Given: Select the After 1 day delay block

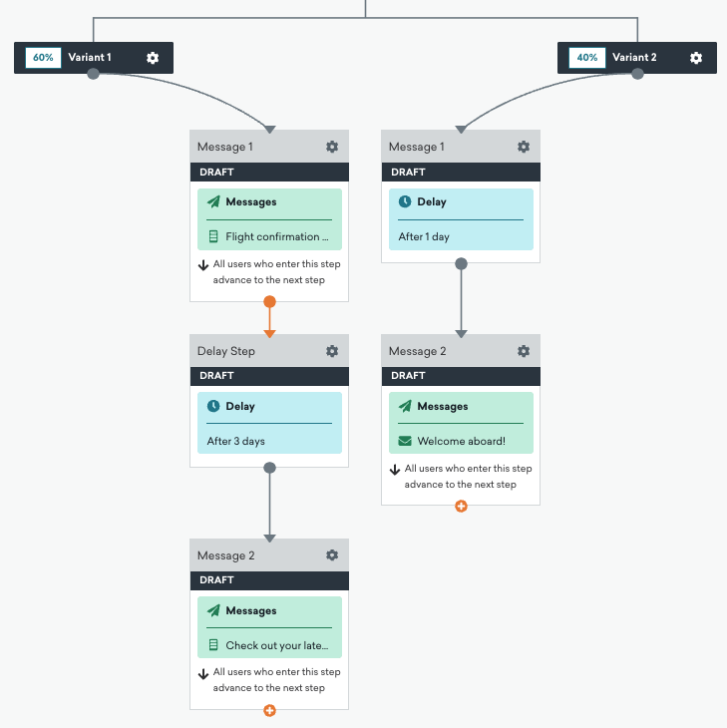Looking at the screenshot, I should click(x=461, y=218).
